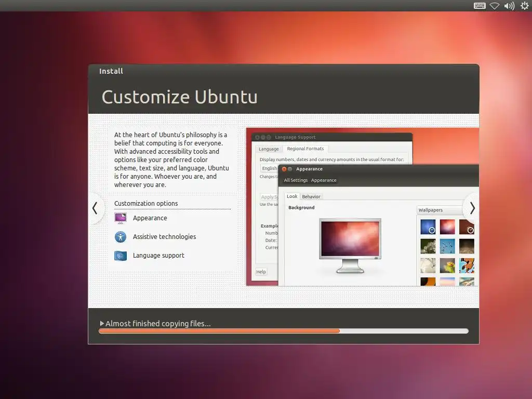Go to next slide arrow
Image resolution: width=532 pixels, height=399 pixels.
coord(472,208)
